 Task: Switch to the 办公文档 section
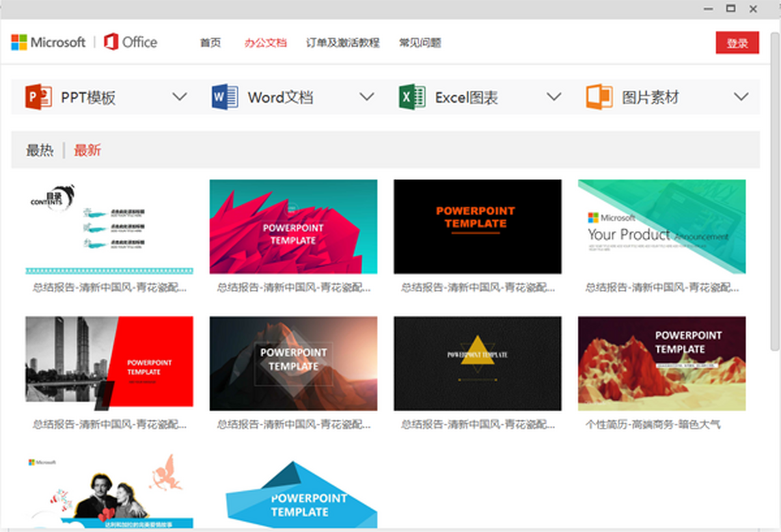(265, 42)
